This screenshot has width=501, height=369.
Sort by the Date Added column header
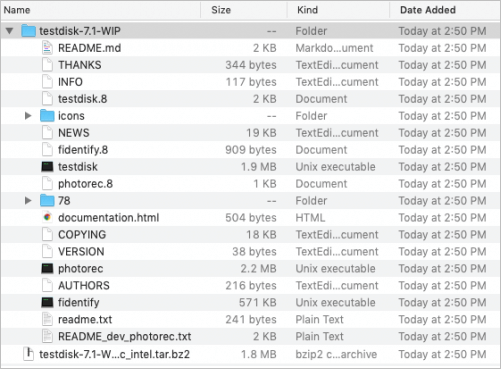pos(428,10)
